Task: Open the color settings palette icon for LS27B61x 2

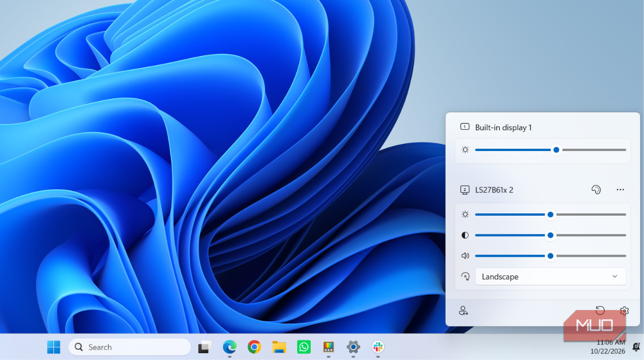Action: [x=596, y=190]
